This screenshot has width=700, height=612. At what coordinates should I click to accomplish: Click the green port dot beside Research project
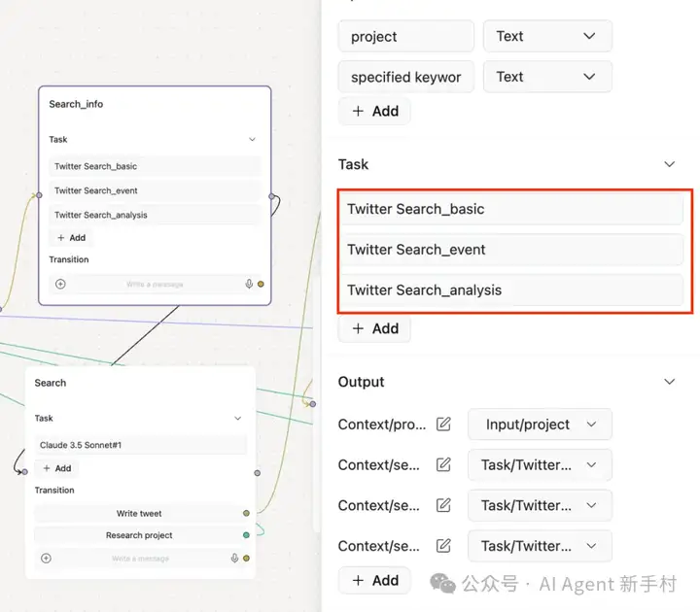pyautogui.click(x=246, y=535)
